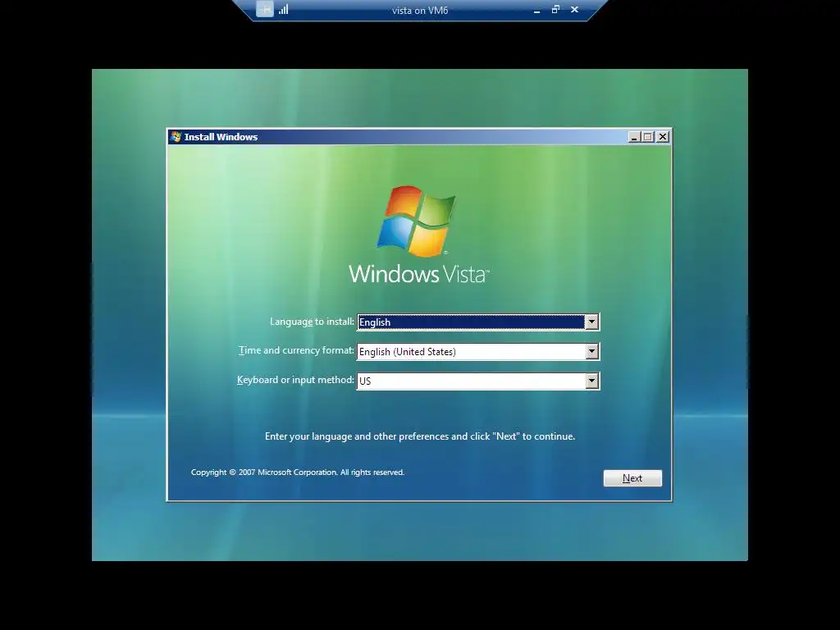Minimize the Install Windows dialog

pos(634,137)
